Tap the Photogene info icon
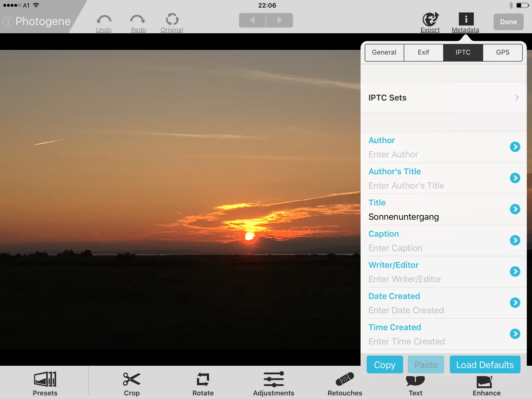Screen dimensions: 532x399 (8, 22)
